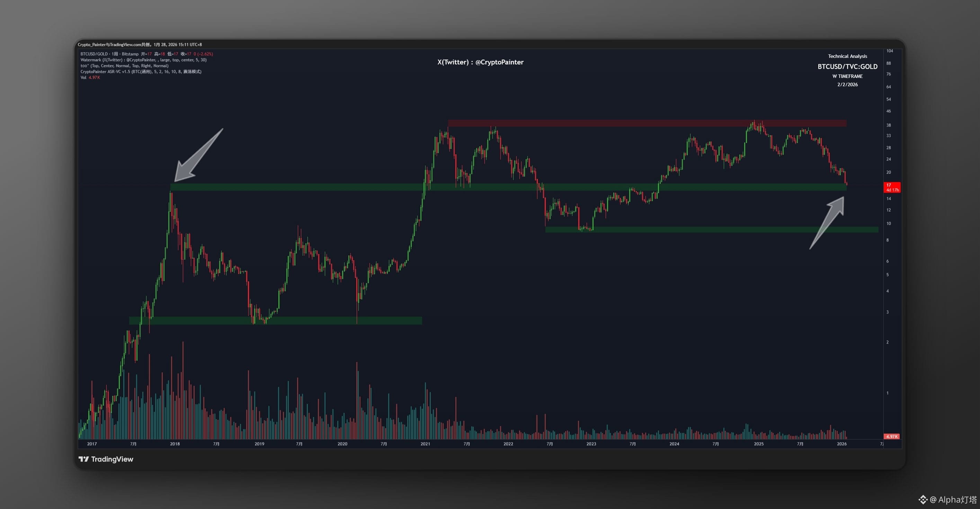Click the 20 price axis label

point(889,173)
